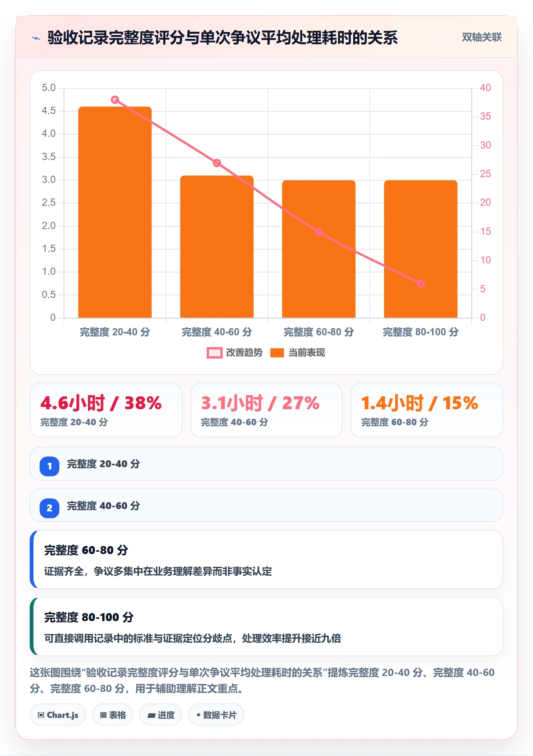Click the orange bar for 完整度 60-80 分
Image resolution: width=533 pixels, height=756 pixels.
tap(319, 249)
